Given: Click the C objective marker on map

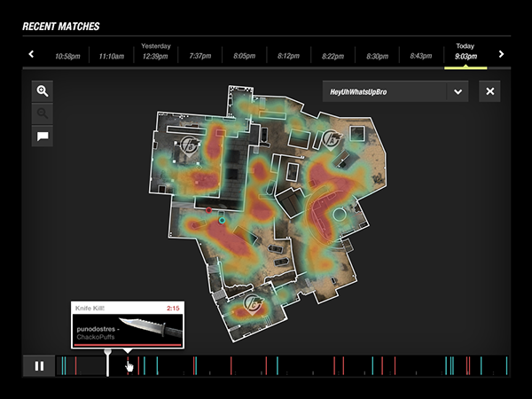Looking at the screenshot, I should click(x=253, y=305).
